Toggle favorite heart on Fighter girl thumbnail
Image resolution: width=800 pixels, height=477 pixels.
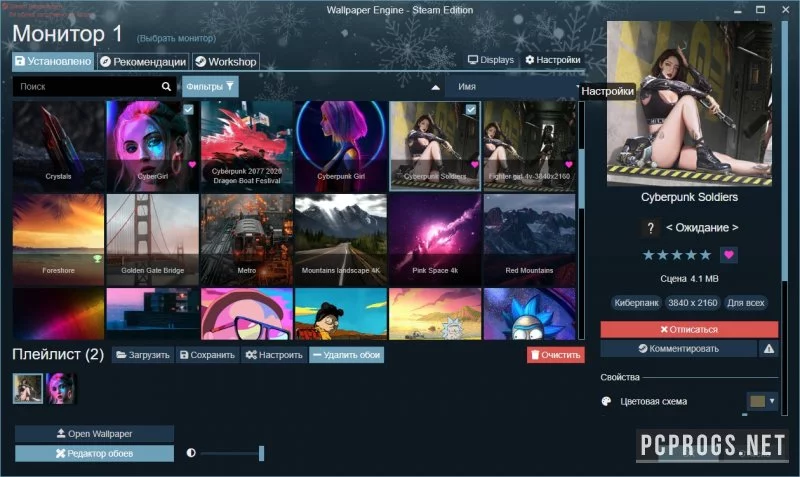(569, 164)
